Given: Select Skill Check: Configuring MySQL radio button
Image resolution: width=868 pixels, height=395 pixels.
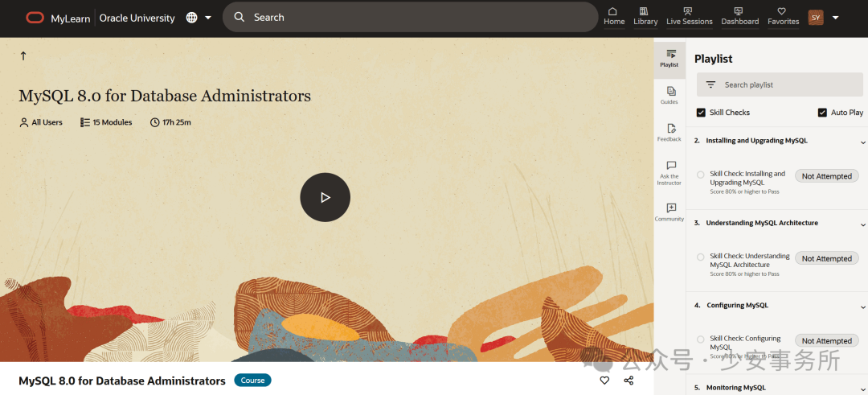Looking at the screenshot, I should (700, 339).
